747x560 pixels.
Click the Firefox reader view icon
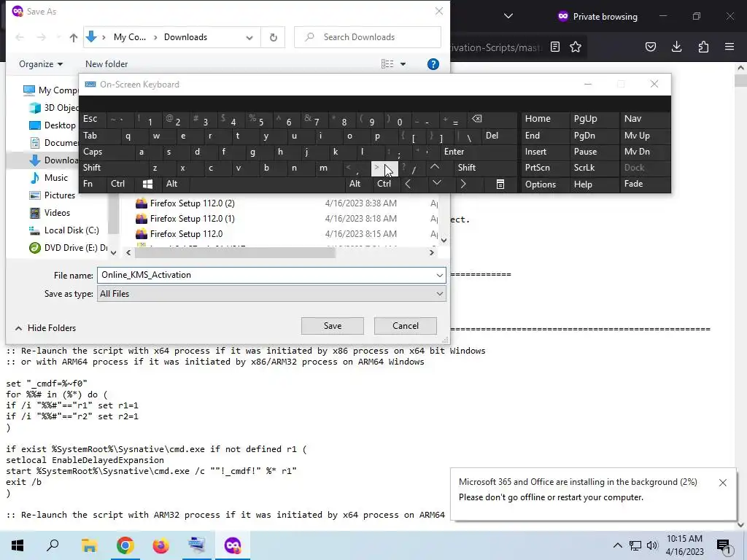555,47
